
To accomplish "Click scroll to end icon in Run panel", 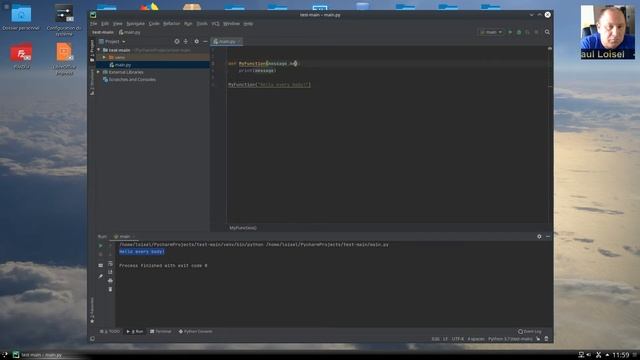I will (110, 272).
